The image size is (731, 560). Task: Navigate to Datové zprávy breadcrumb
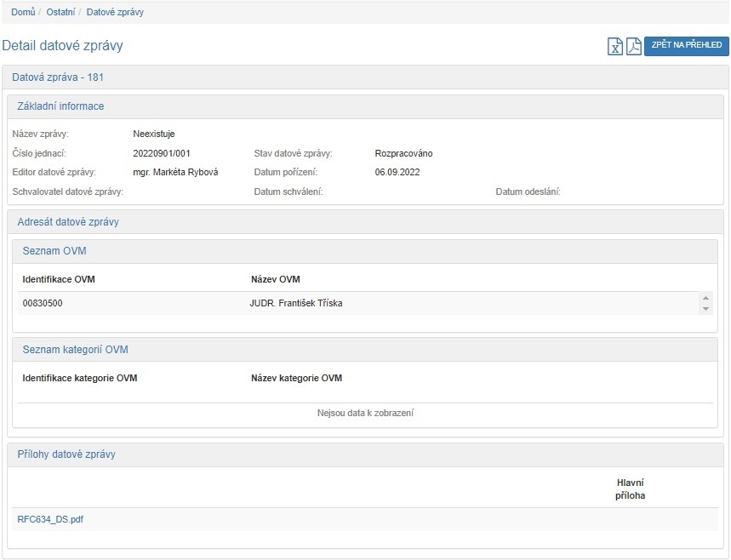click(115, 12)
